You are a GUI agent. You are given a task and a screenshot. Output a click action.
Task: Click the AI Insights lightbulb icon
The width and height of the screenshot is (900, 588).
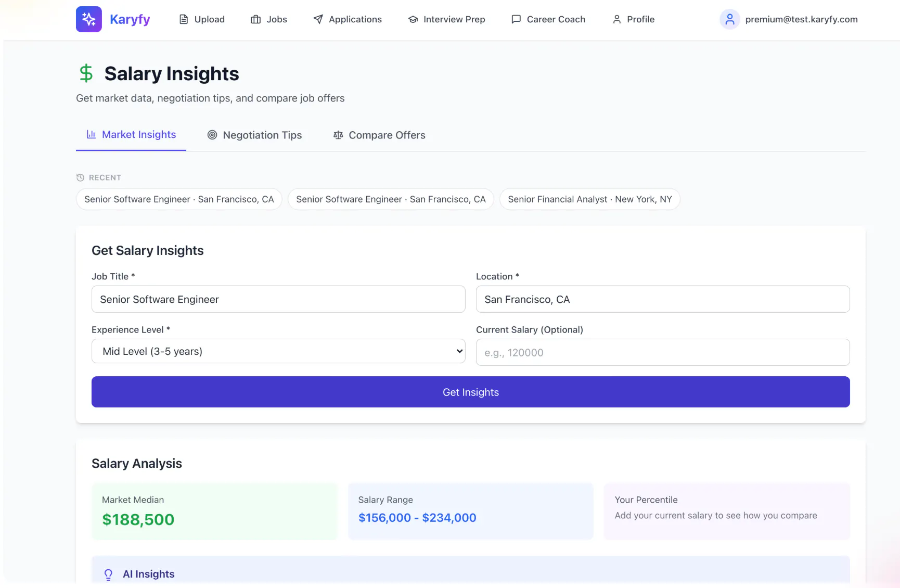point(108,574)
